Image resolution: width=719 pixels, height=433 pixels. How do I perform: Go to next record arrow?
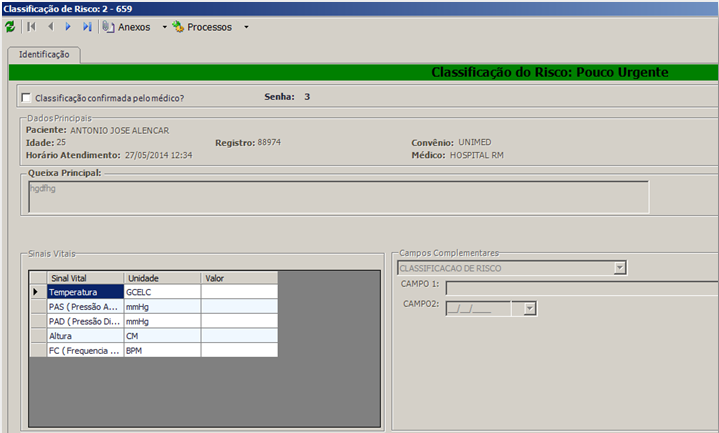pyautogui.click(x=68, y=27)
